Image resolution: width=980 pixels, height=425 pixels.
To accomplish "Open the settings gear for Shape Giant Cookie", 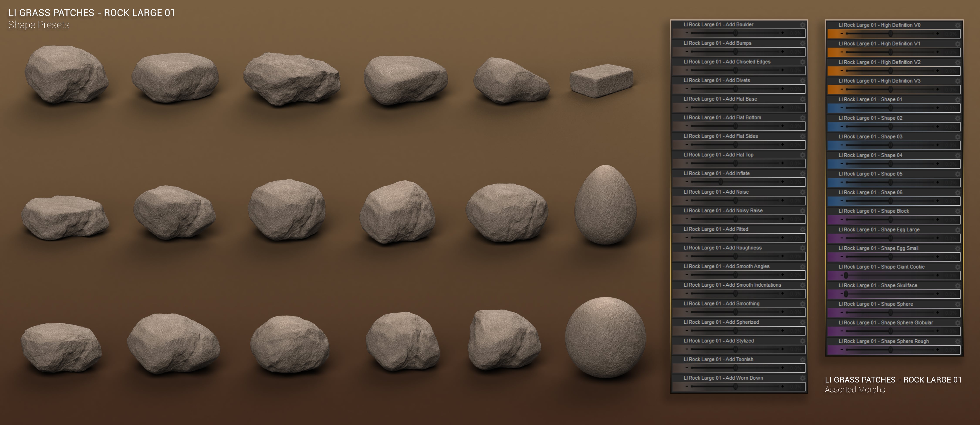I will pos(958,267).
